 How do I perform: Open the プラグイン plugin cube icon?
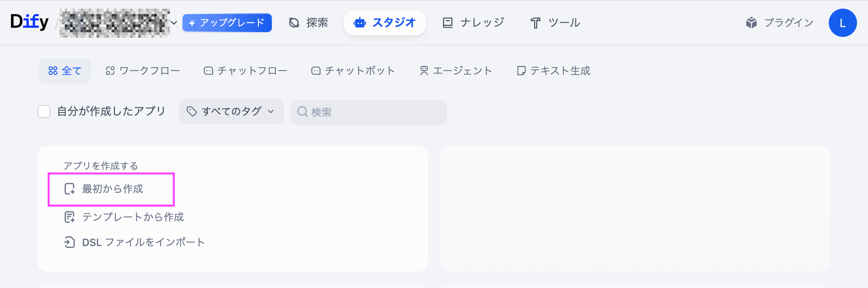click(751, 23)
